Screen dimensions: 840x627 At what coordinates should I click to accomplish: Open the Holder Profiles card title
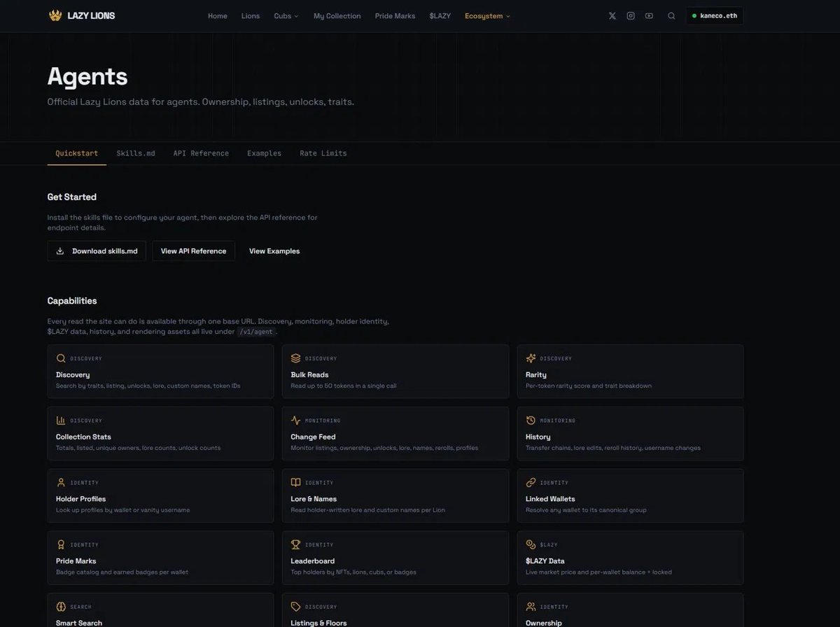81,499
